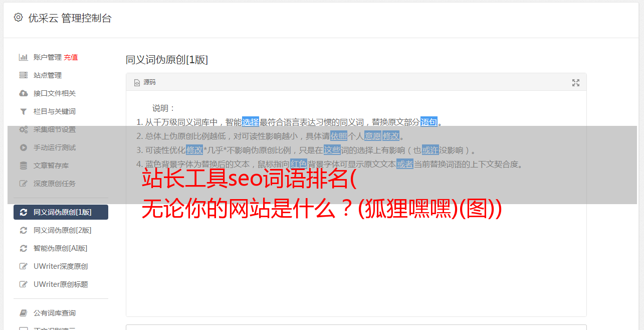The height and width of the screenshot is (330, 644).
Task: Click the refresh icon beside 同义词伪原创[2版]
Action: click(24, 230)
